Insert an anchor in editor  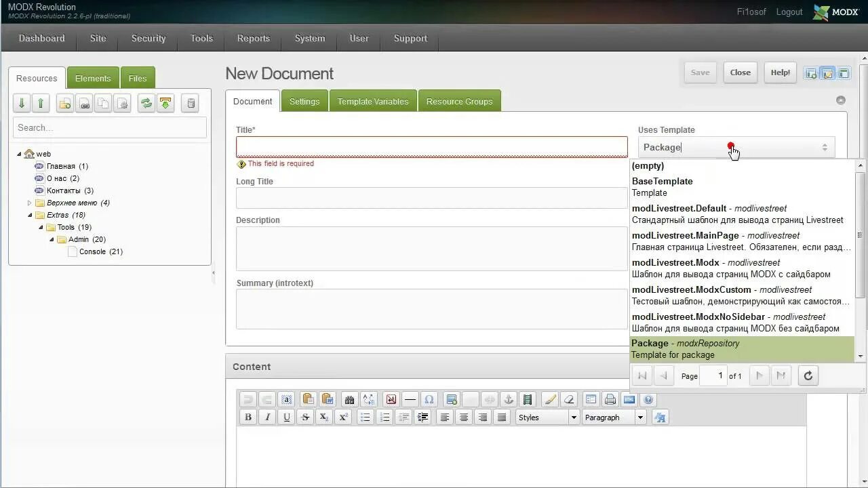509,399
